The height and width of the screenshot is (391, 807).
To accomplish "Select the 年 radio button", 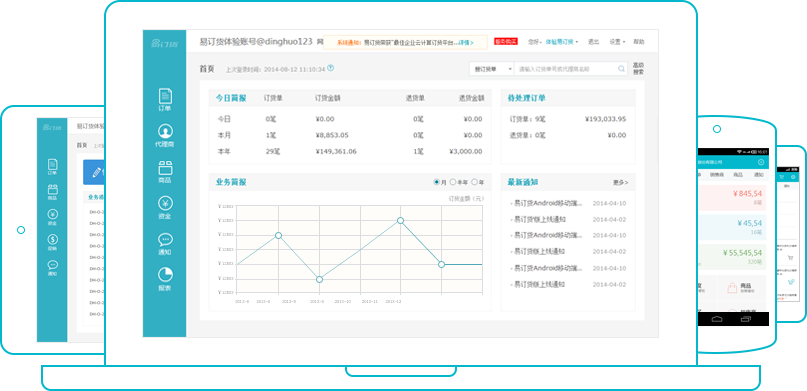I will (x=475, y=182).
